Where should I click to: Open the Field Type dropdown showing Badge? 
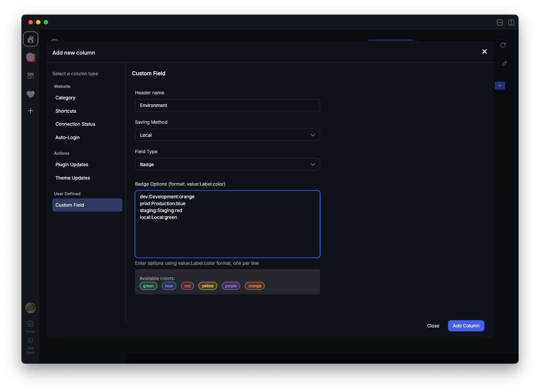(227, 164)
